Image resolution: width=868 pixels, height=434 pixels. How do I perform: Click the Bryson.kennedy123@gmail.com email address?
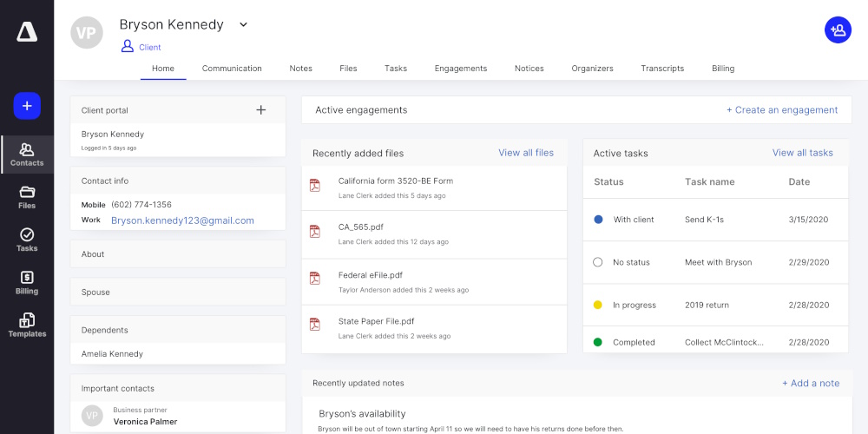[x=182, y=220]
